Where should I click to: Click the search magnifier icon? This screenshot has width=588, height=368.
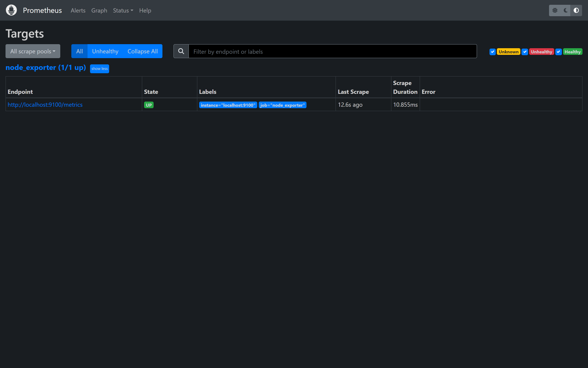(181, 51)
